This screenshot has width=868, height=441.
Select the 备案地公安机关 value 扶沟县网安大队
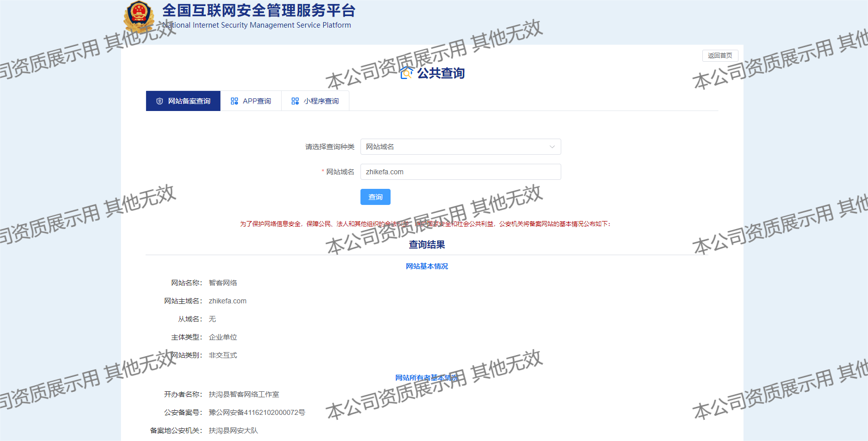coord(233,430)
